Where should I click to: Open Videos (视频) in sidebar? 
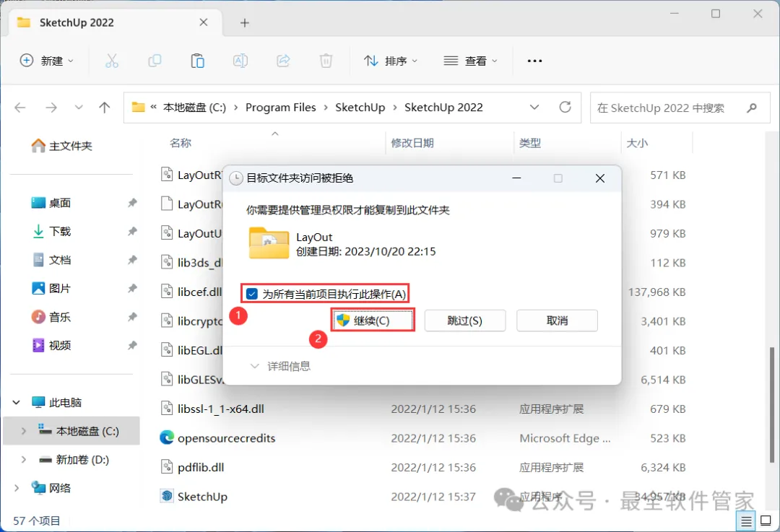coord(51,345)
